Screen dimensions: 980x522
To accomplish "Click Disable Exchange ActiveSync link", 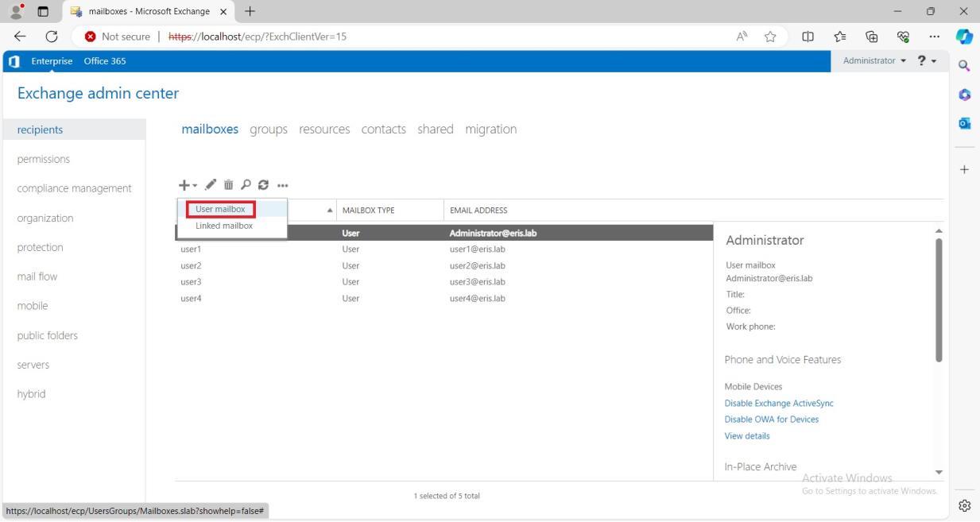I will click(779, 404).
